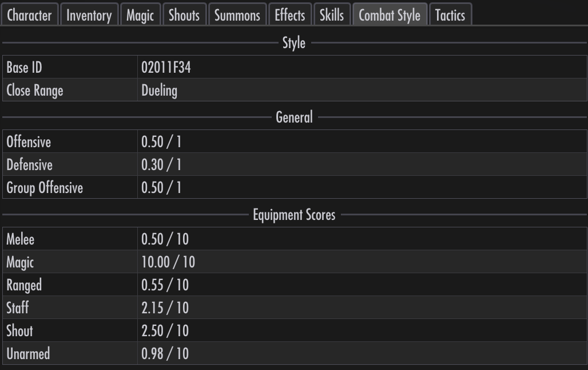Select the Combat Style tab
This screenshot has height=370, width=588.
pyautogui.click(x=390, y=14)
